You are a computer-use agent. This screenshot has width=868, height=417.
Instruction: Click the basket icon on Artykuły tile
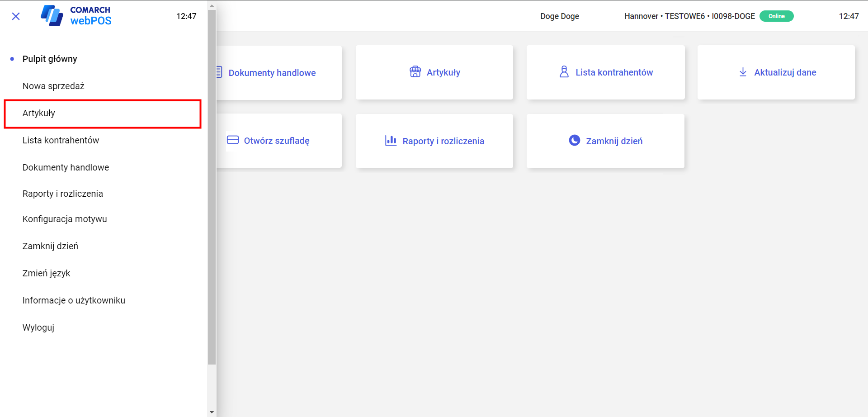[415, 72]
